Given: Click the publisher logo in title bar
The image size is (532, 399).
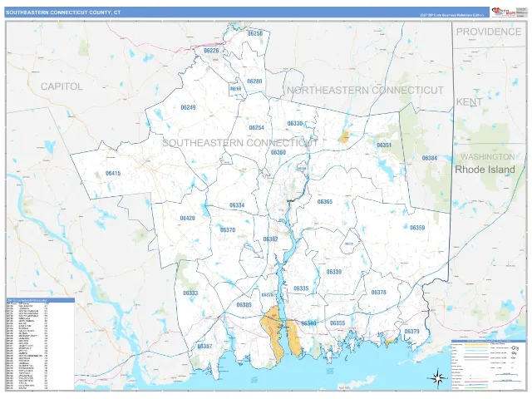Looking at the screenshot, I should (x=504, y=12).
